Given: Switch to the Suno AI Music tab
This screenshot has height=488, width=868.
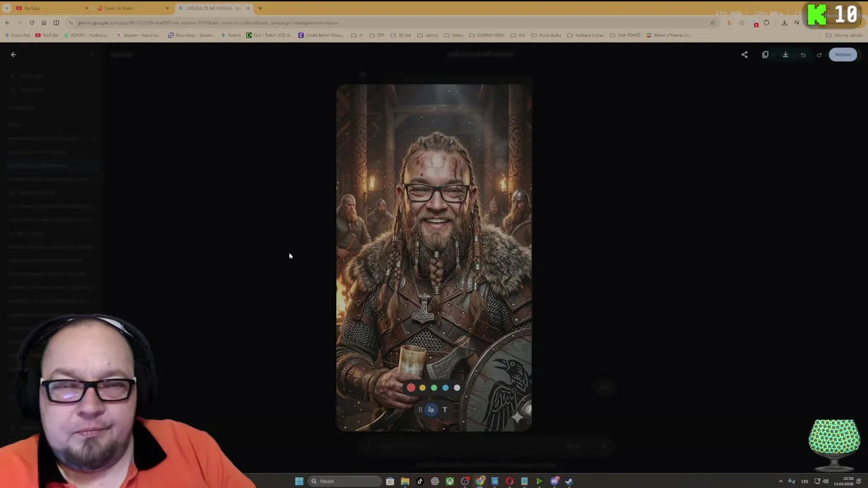Looking at the screenshot, I should [x=132, y=8].
